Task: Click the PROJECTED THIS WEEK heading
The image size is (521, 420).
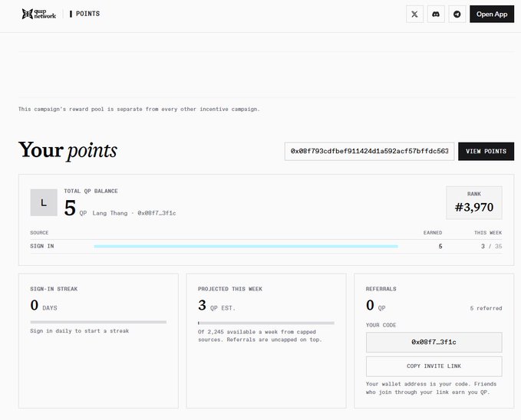Action: point(230,289)
